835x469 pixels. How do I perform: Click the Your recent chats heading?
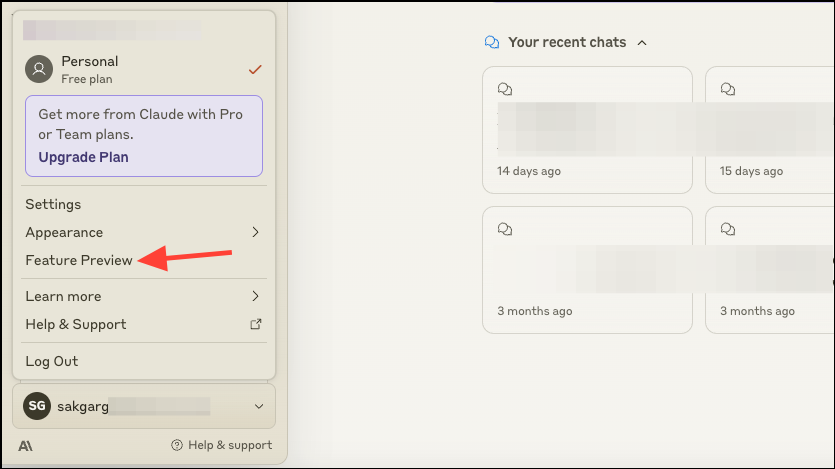[567, 42]
